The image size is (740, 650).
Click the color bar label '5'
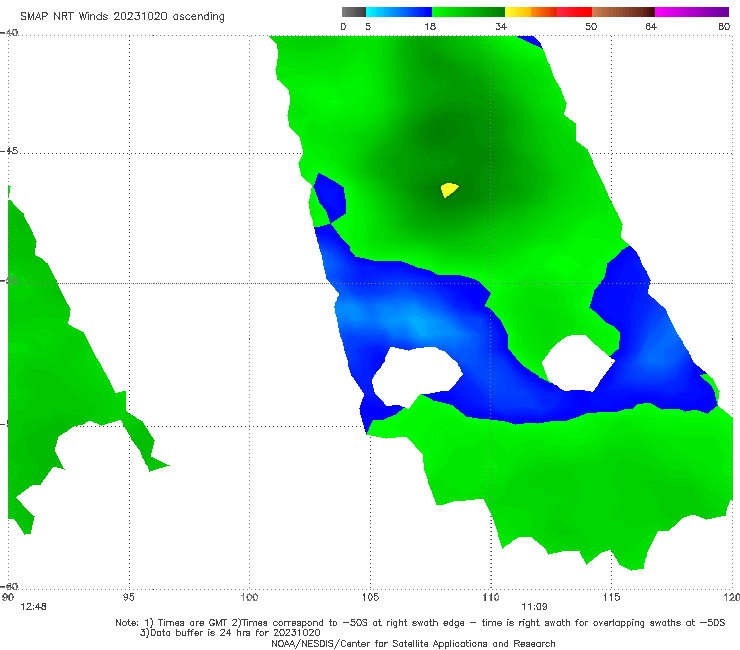click(x=368, y=26)
